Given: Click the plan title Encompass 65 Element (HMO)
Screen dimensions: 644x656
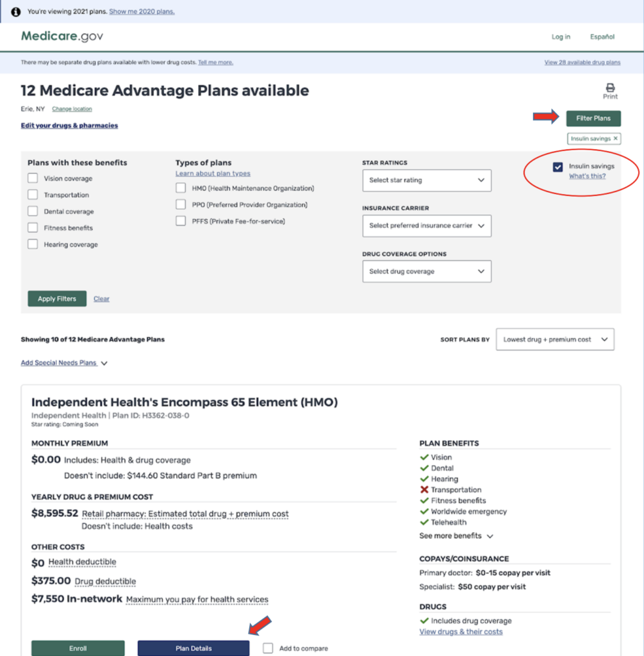Looking at the screenshot, I should point(185,402).
